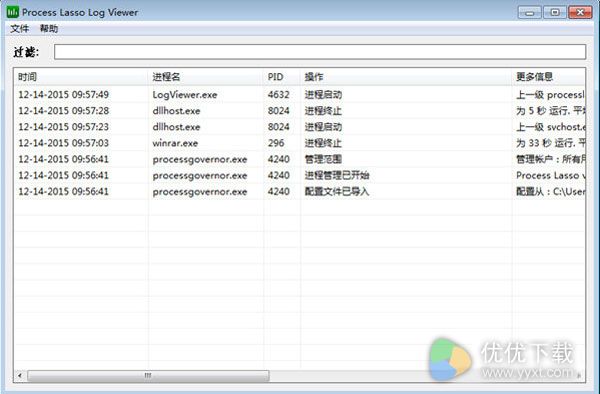Screen dimensions: 600x394
Task: Select the 配置文件已导入 action cell
Action: (337, 191)
